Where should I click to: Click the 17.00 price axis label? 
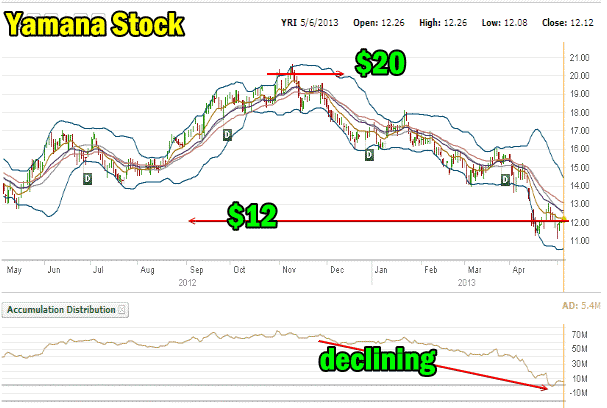(580, 131)
